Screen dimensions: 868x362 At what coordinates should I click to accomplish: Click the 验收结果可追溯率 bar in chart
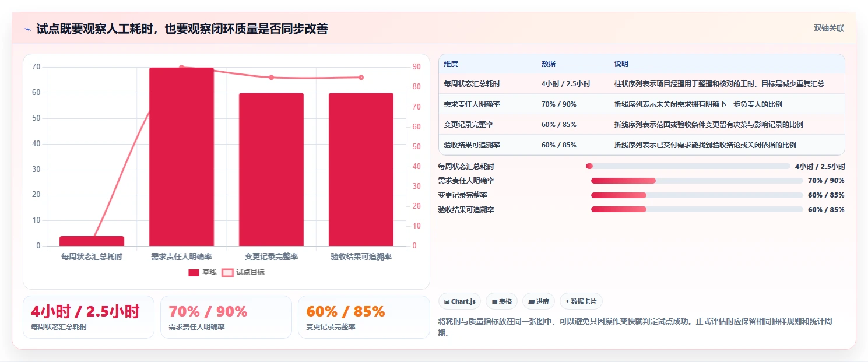pyautogui.click(x=361, y=170)
